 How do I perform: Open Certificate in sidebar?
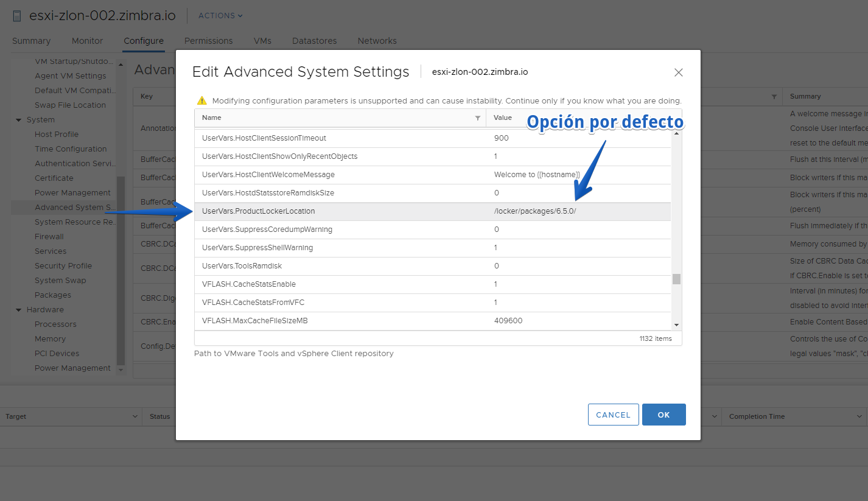(x=54, y=178)
